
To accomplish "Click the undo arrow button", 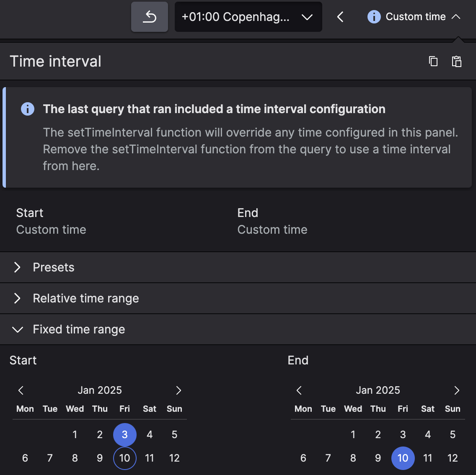I will point(150,17).
